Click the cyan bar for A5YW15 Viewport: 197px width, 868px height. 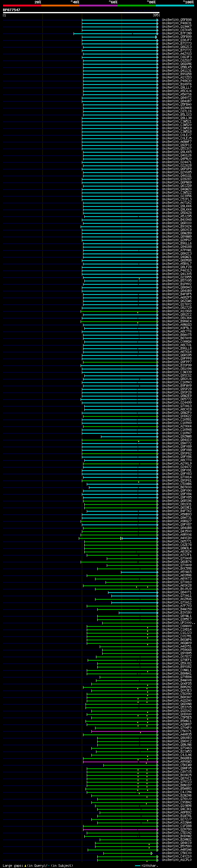pyautogui.click(x=139, y=572)
